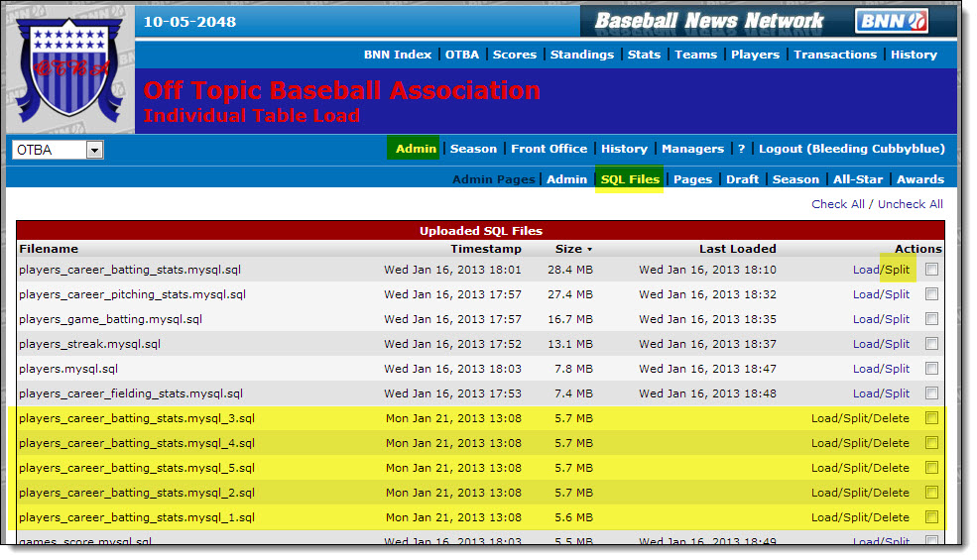
Task: Select checkbox for players_career_batting_stats.mysql_3.sql
Action: pyautogui.click(x=931, y=418)
